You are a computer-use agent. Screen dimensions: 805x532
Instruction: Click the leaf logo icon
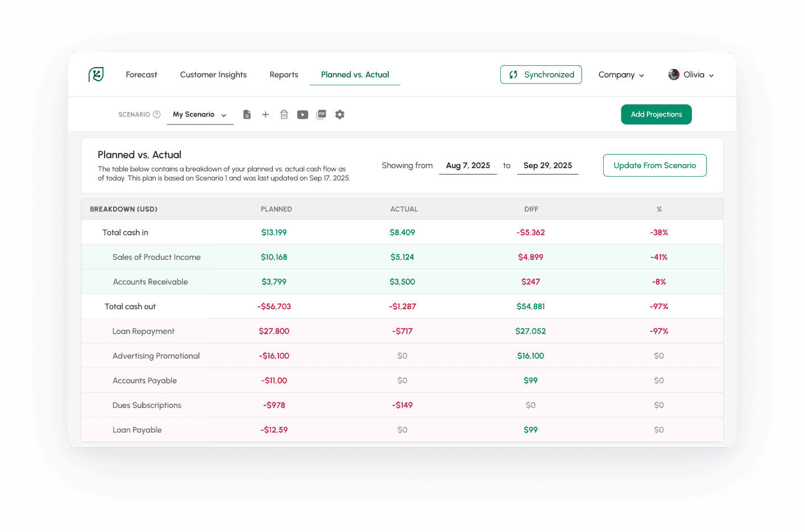click(x=96, y=74)
